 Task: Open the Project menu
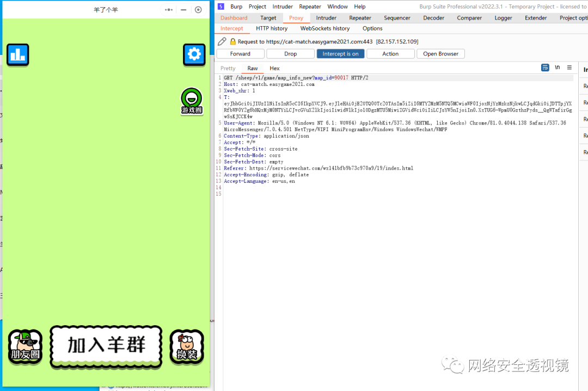[x=257, y=7]
